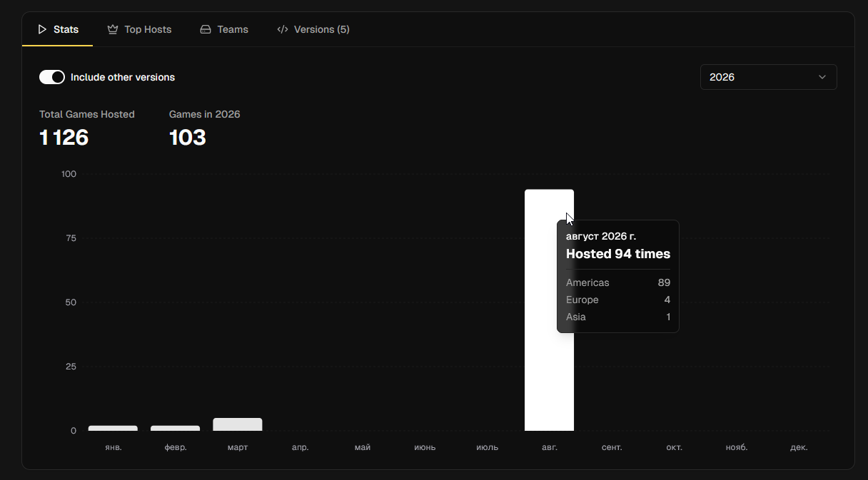Viewport: 868px width, 480px height.
Task: Click the 75 y-axis value
Action: tap(71, 238)
